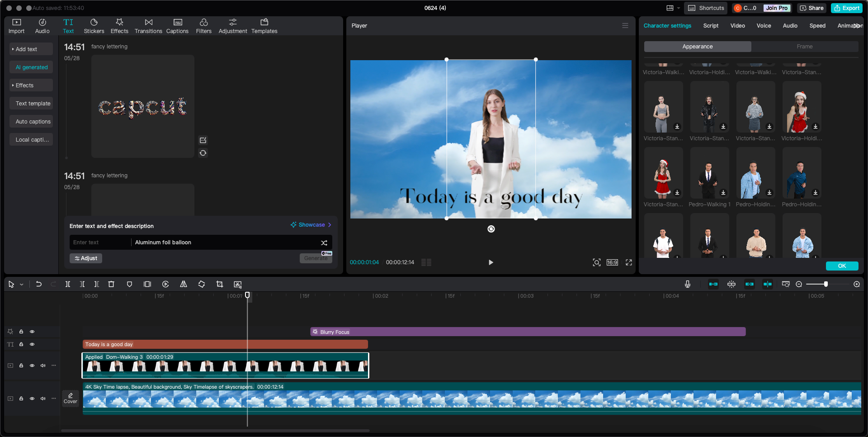Click the voiceover microphone icon

[x=687, y=284]
